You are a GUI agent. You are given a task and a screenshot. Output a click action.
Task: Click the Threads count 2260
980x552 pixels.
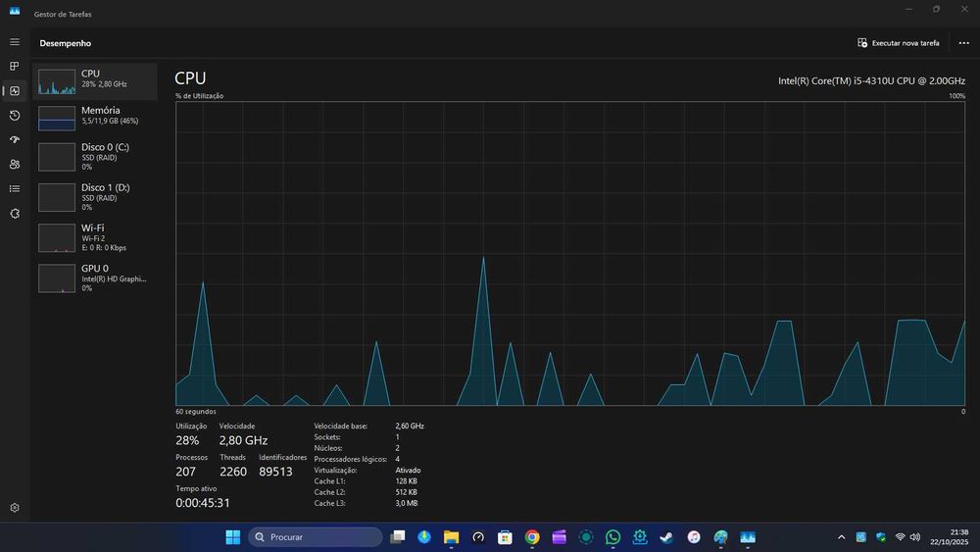[233, 472]
